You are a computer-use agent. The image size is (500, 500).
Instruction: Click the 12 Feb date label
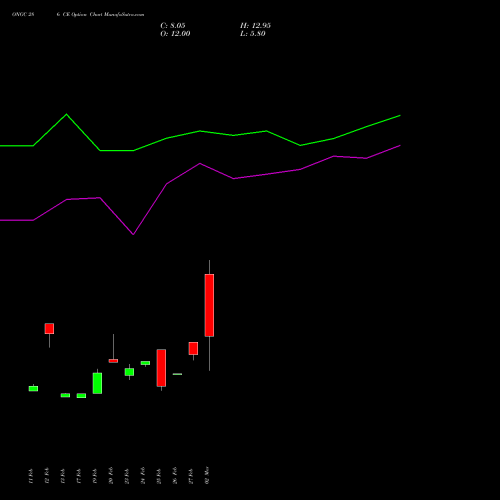pyautogui.click(x=47, y=476)
